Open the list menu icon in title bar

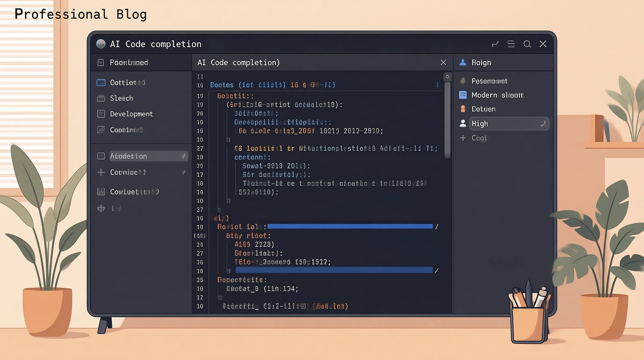point(511,44)
